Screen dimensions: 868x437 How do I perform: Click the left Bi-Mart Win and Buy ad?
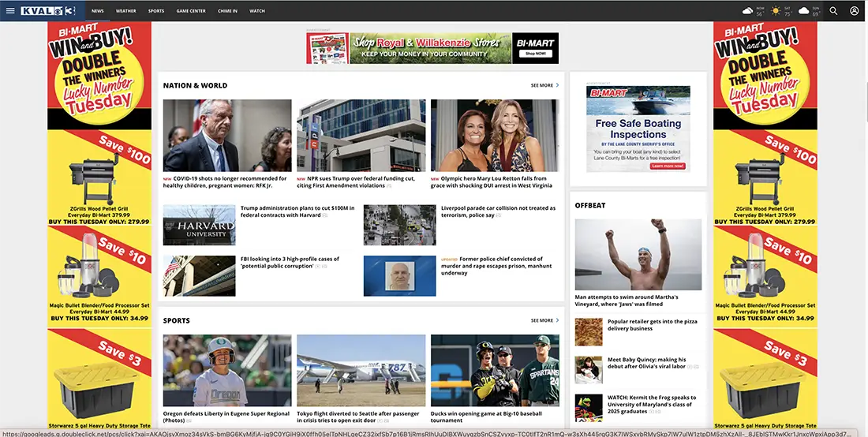[99, 75]
